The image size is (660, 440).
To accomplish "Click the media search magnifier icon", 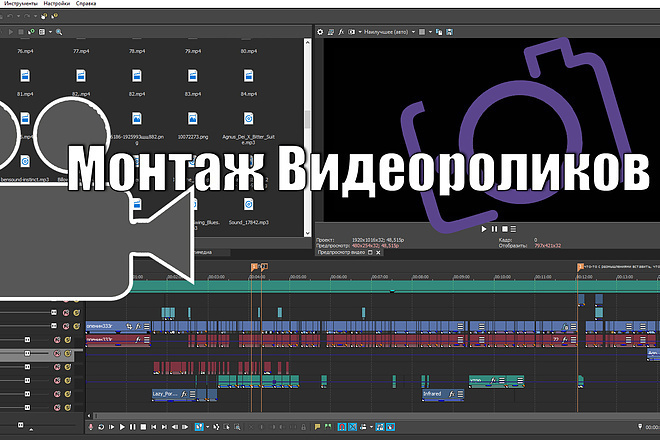I will coord(59,32).
